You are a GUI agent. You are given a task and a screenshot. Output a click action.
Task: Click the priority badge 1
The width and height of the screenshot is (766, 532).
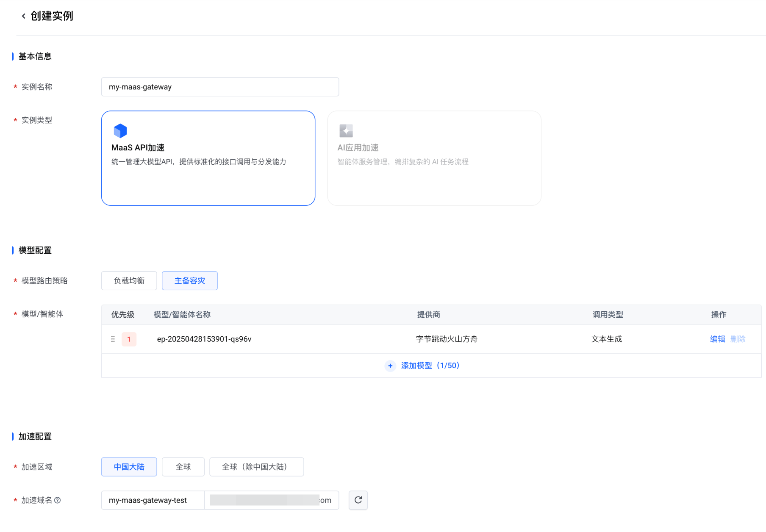tap(129, 339)
